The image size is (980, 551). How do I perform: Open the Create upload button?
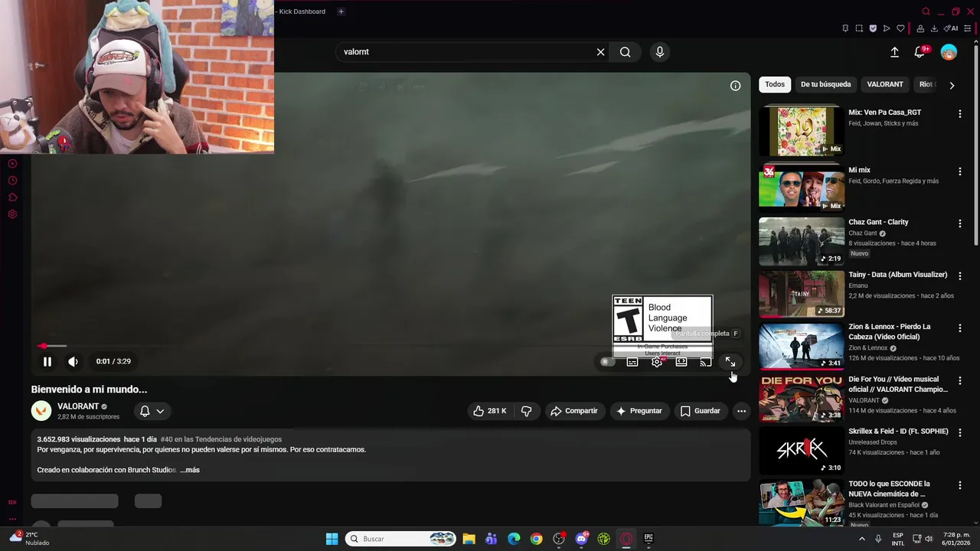click(x=894, y=52)
